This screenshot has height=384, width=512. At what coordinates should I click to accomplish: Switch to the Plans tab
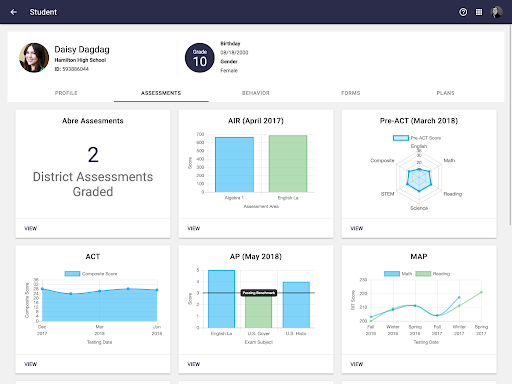point(445,93)
